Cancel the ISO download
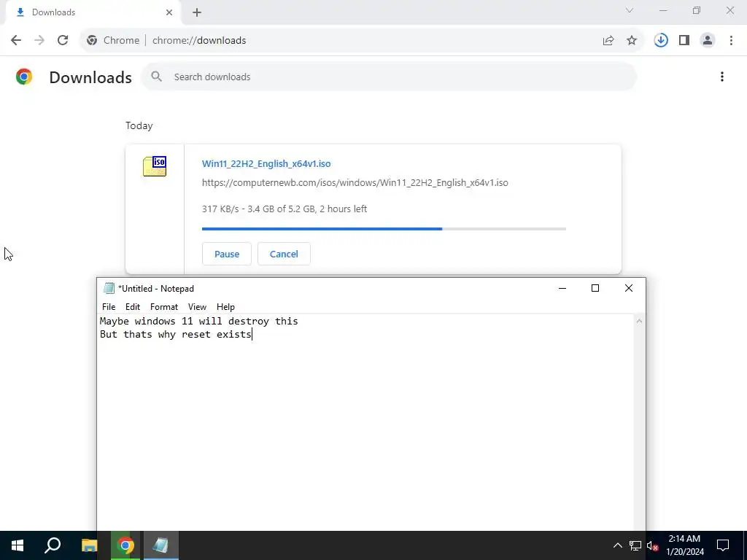747x560 pixels. [x=284, y=254]
